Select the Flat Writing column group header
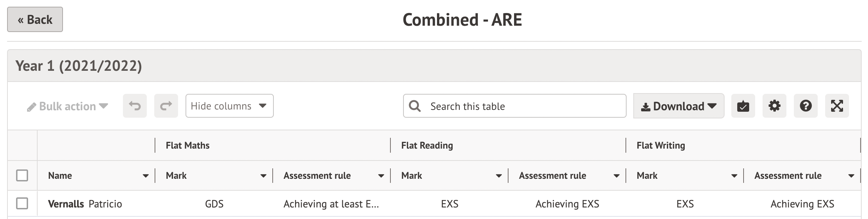This screenshot has width=868, height=219. (660, 145)
